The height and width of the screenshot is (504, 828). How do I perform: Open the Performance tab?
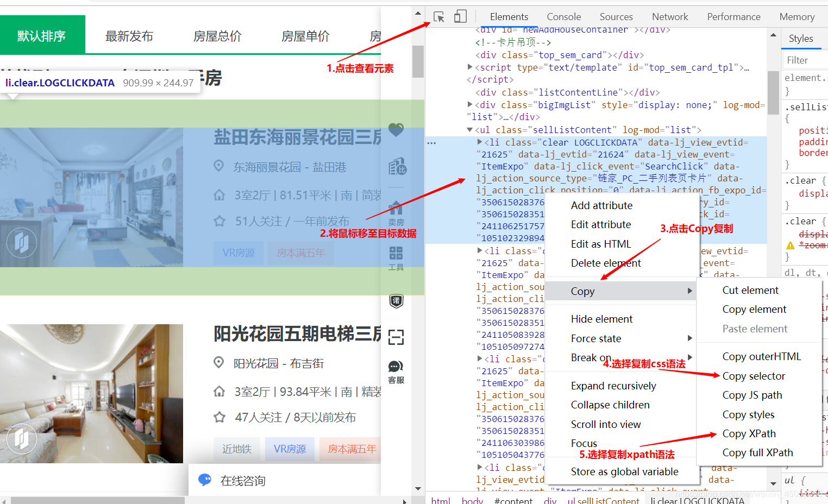click(x=733, y=17)
